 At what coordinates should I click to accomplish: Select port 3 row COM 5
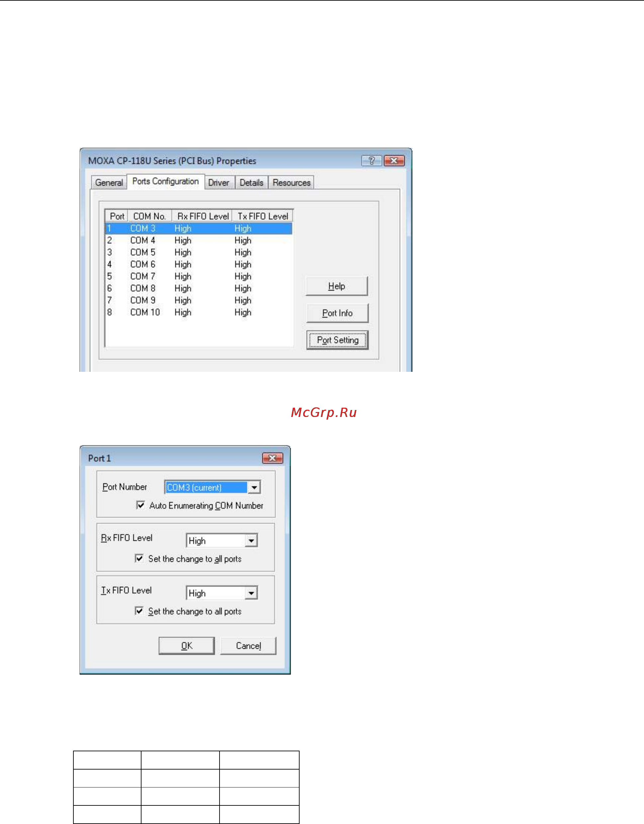point(199,252)
